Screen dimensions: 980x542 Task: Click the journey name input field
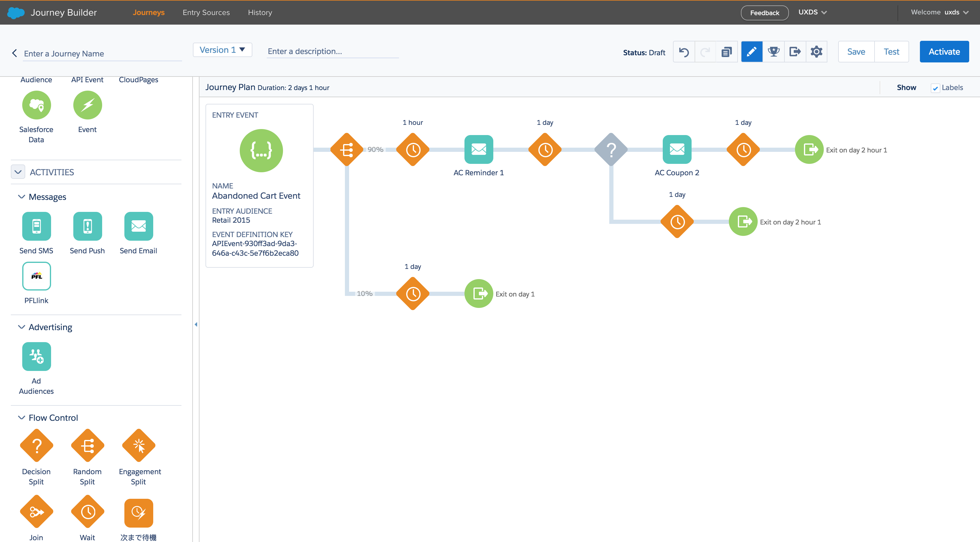102,54
